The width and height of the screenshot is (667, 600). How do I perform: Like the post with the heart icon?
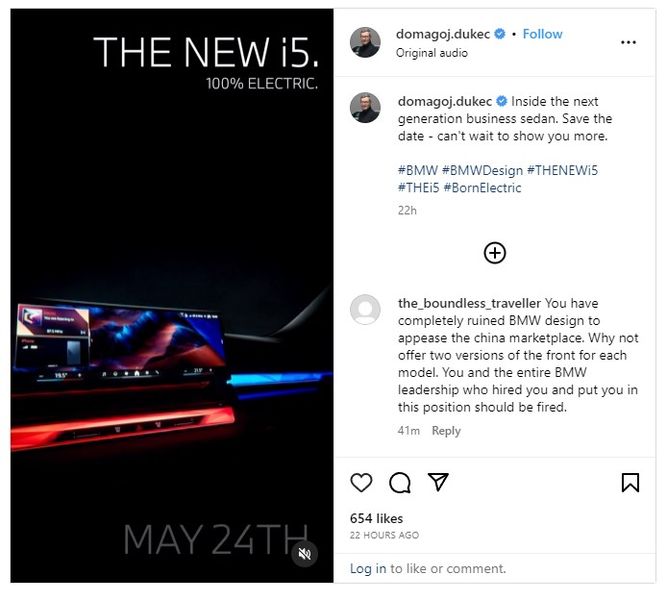tap(361, 483)
